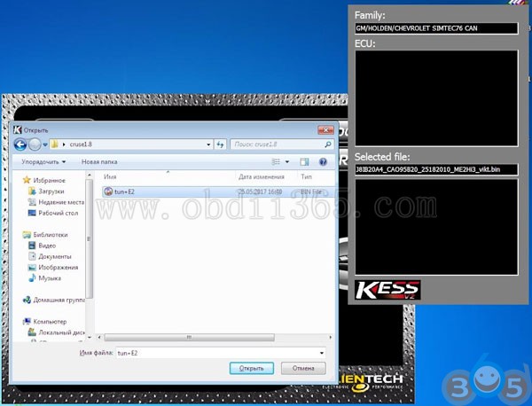Click the Новая папка button
The height and width of the screenshot is (406, 532).
click(x=99, y=162)
